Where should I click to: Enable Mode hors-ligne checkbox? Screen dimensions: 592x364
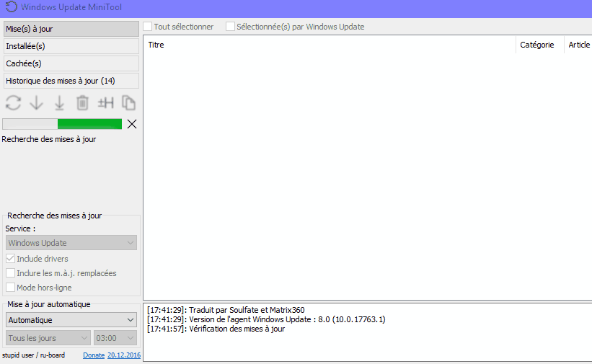(x=11, y=288)
